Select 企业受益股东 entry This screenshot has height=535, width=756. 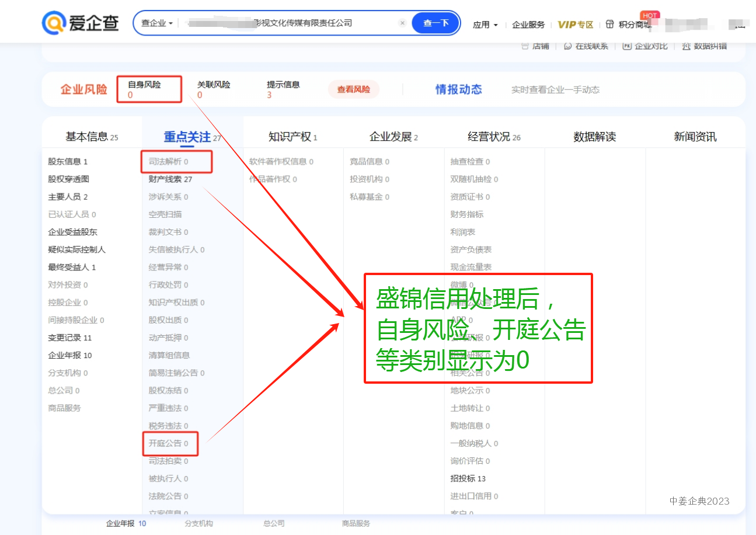pos(72,232)
